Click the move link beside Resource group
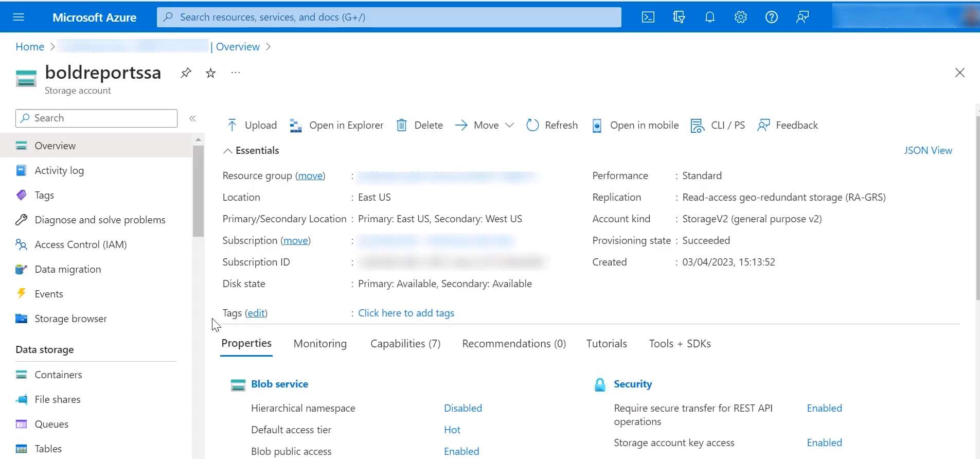The height and width of the screenshot is (459, 980). point(310,175)
